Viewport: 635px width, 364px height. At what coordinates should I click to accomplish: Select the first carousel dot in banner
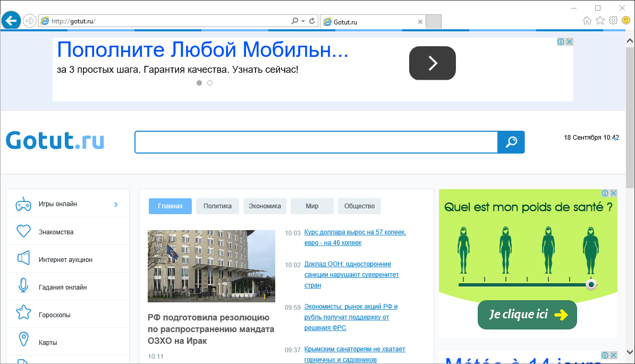199,83
